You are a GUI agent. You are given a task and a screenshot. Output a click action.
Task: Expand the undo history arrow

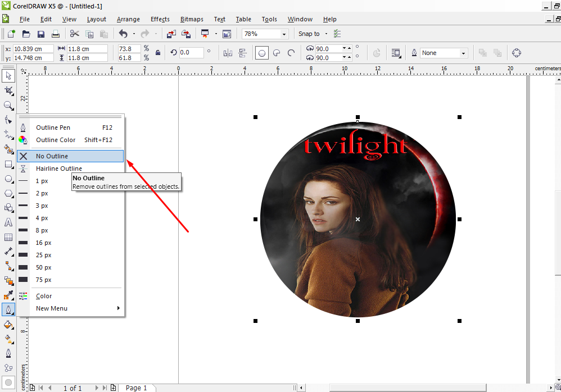[134, 34]
